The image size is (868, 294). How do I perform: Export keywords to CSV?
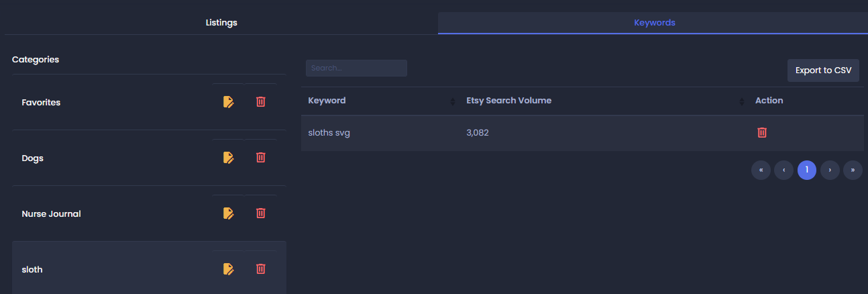pos(823,70)
